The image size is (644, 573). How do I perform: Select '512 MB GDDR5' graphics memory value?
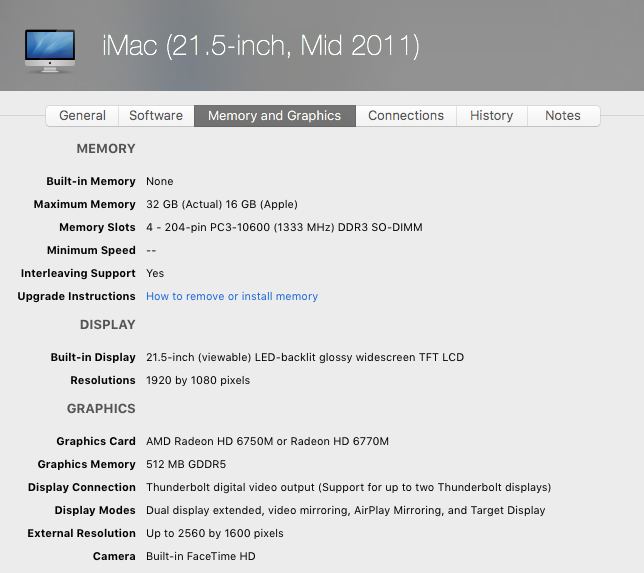[186, 464]
